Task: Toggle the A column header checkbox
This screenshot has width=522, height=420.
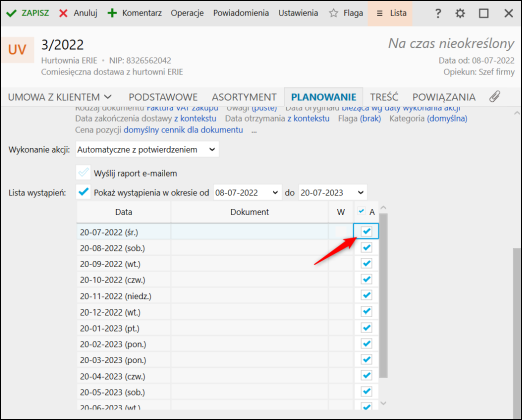Action: (x=361, y=211)
